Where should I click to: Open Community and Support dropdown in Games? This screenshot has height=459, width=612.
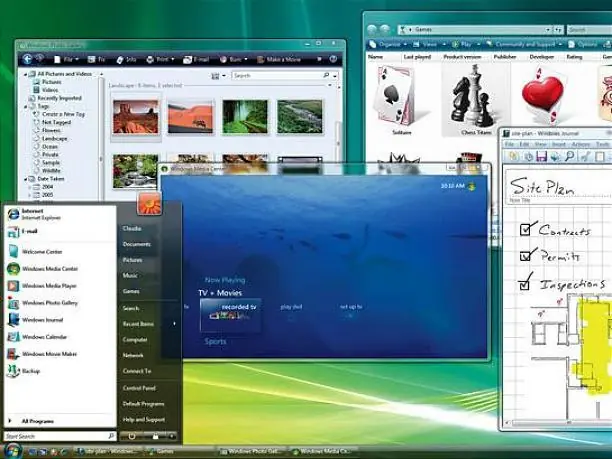click(524, 44)
